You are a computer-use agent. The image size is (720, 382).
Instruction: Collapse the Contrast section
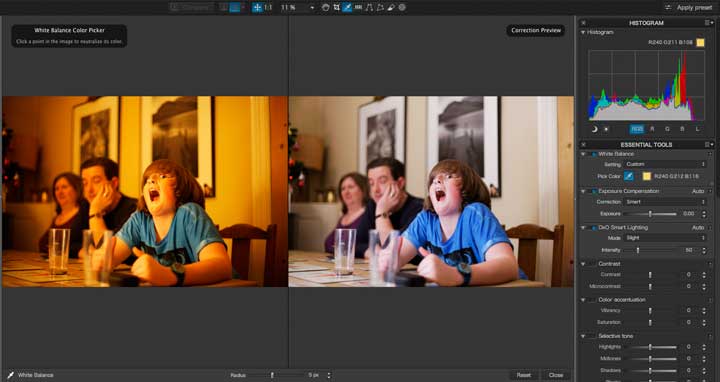583,264
